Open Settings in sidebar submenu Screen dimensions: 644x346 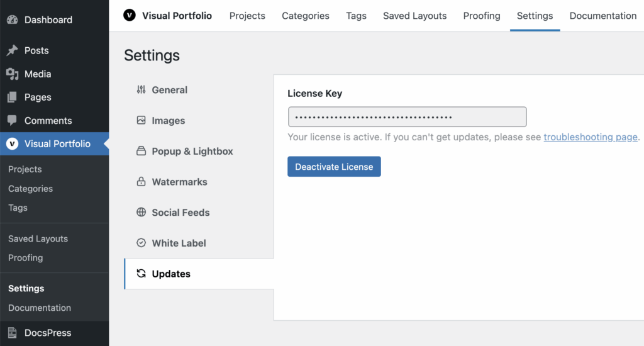26,288
